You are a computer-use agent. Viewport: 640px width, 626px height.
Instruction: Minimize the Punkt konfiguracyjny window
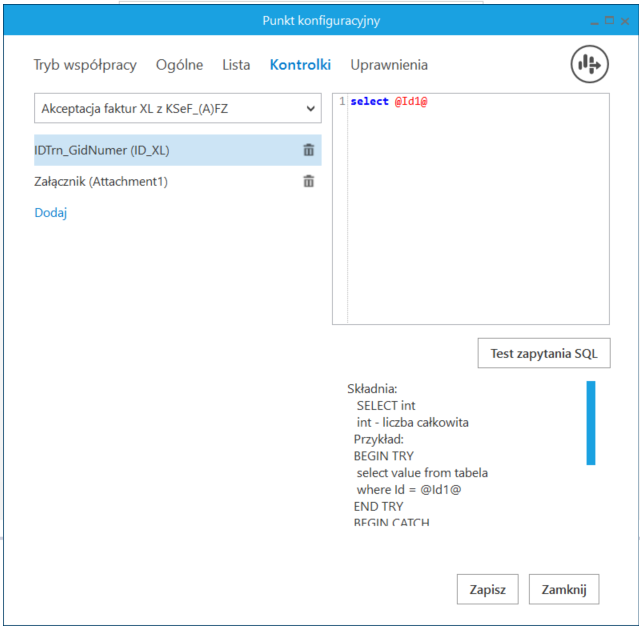point(594,21)
